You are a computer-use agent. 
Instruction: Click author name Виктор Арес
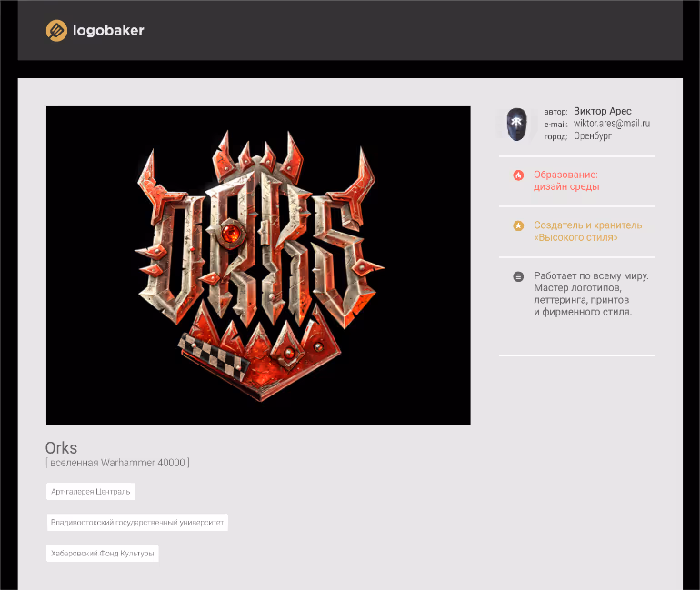coord(602,111)
